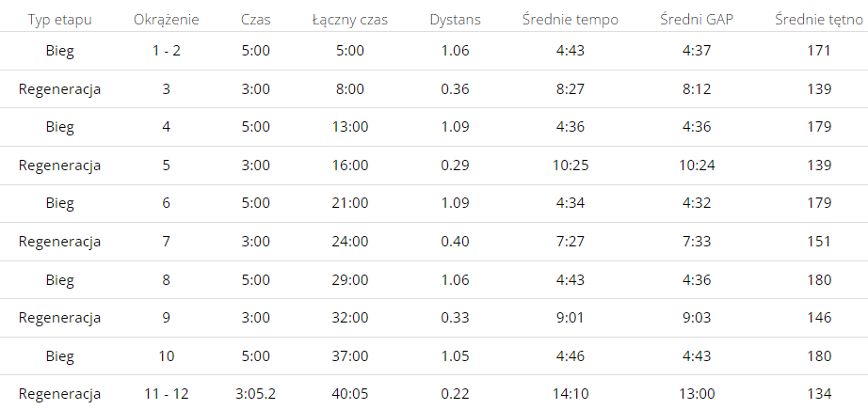This screenshot has height=410, width=868.
Task: Select the Czas column header
Action: (x=255, y=20)
